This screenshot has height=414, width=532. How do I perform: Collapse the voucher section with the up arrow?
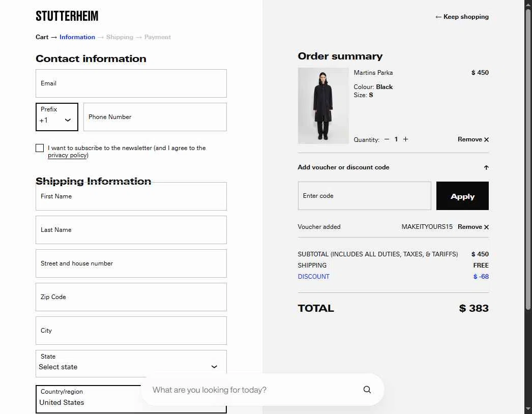pos(486,168)
